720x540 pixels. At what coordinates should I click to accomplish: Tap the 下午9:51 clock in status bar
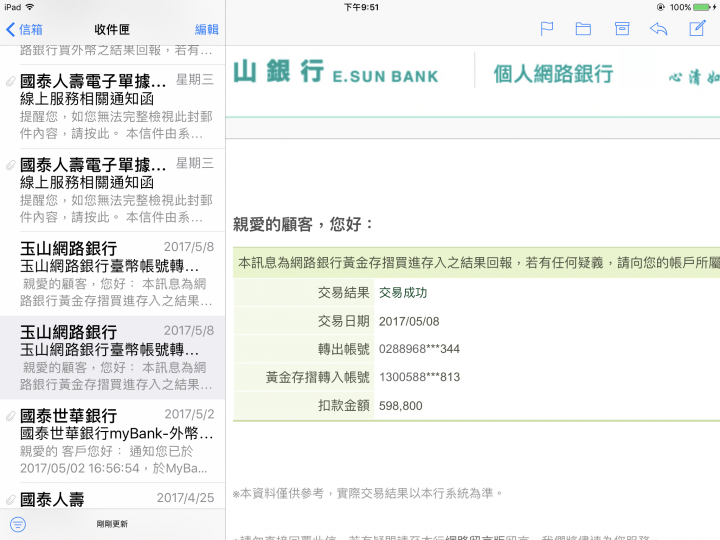click(361, 7)
